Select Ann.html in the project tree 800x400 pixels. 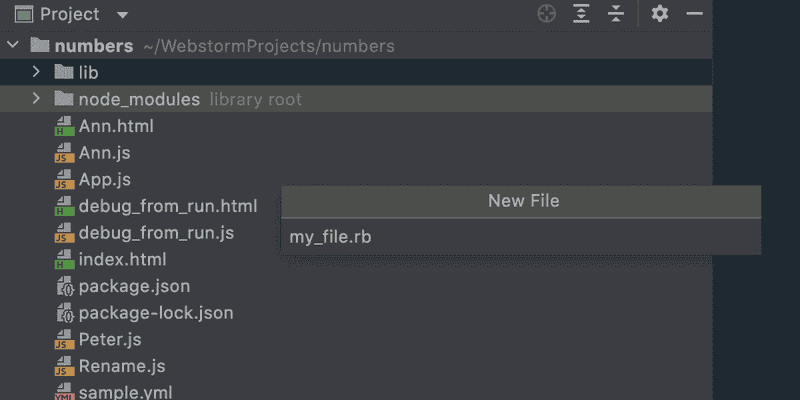pos(116,126)
